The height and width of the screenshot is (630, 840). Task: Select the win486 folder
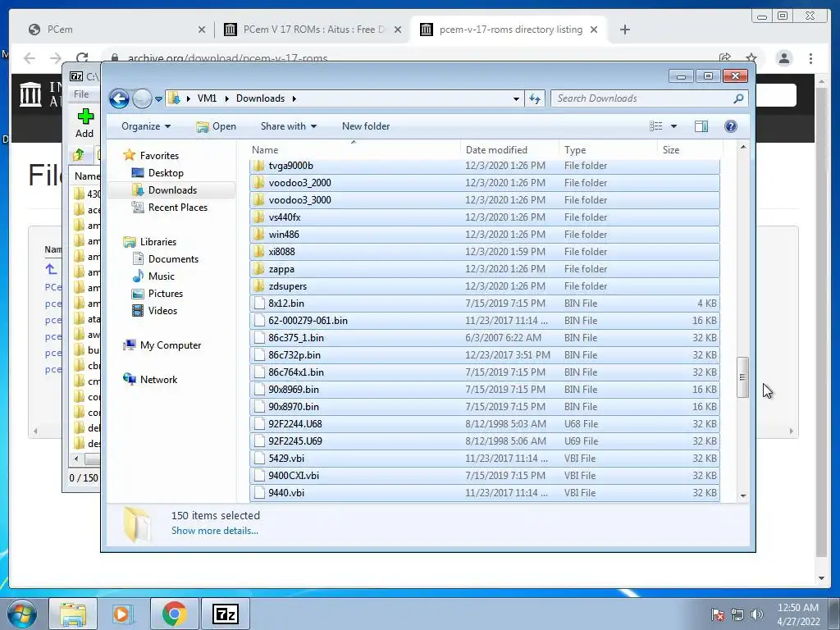(x=484, y=235)
